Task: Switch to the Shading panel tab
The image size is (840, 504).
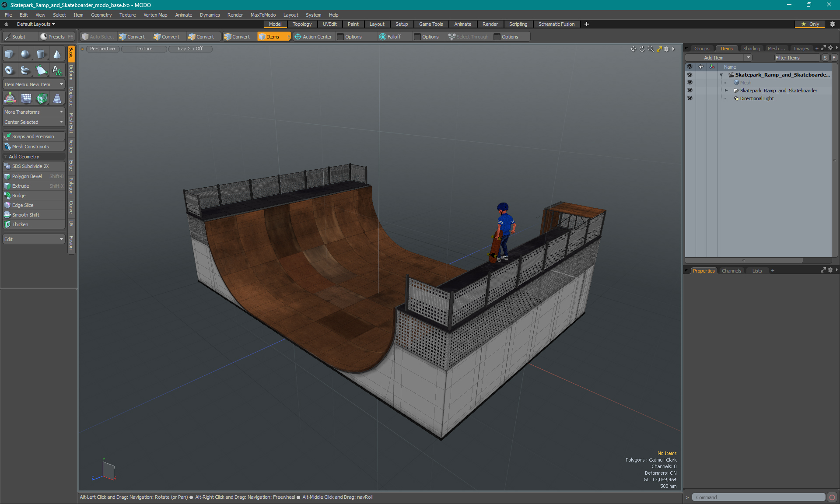Action: click(751, 49)
